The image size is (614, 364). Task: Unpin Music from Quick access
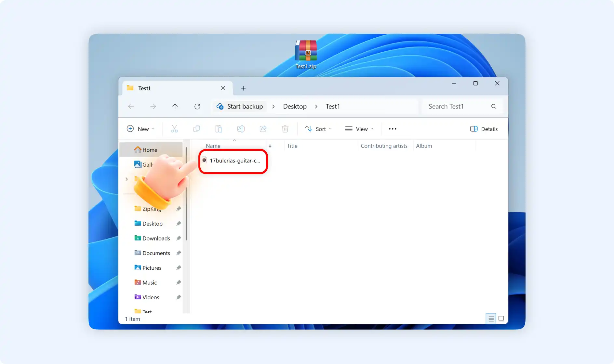tap(179, 282)
